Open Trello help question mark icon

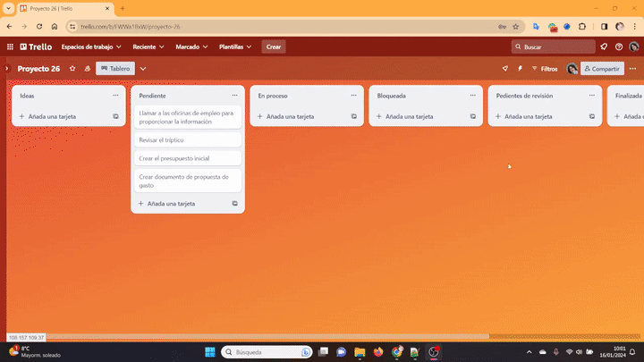tap(619, 46)
